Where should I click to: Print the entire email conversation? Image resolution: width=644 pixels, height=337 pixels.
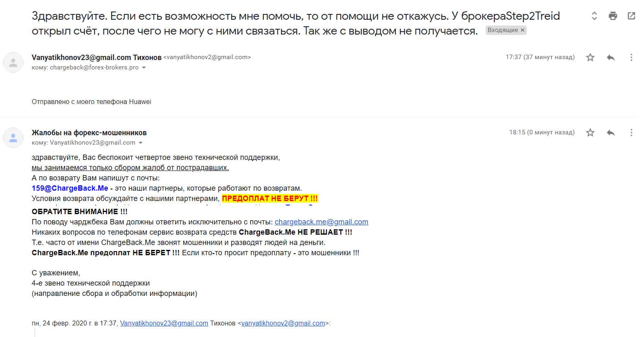pyautogui.click(x=613, y=16)
